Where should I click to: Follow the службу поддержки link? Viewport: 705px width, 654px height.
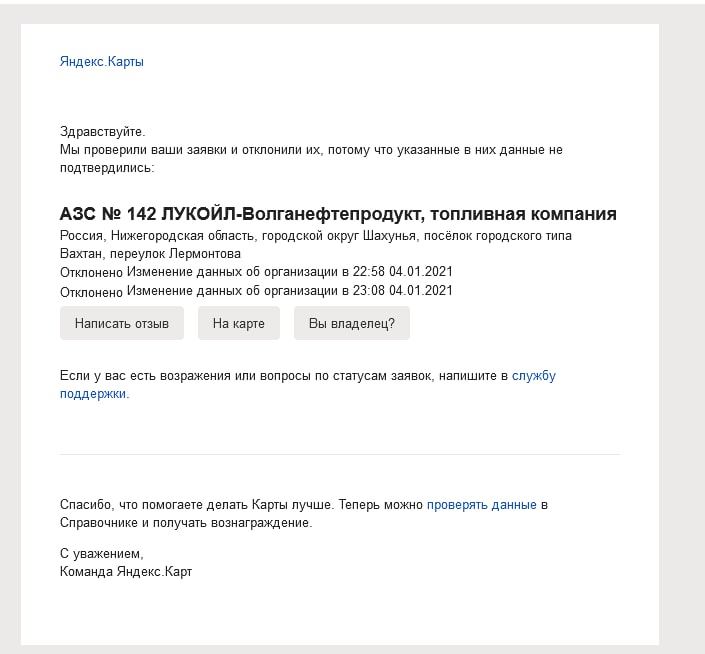tap(534, 376)
